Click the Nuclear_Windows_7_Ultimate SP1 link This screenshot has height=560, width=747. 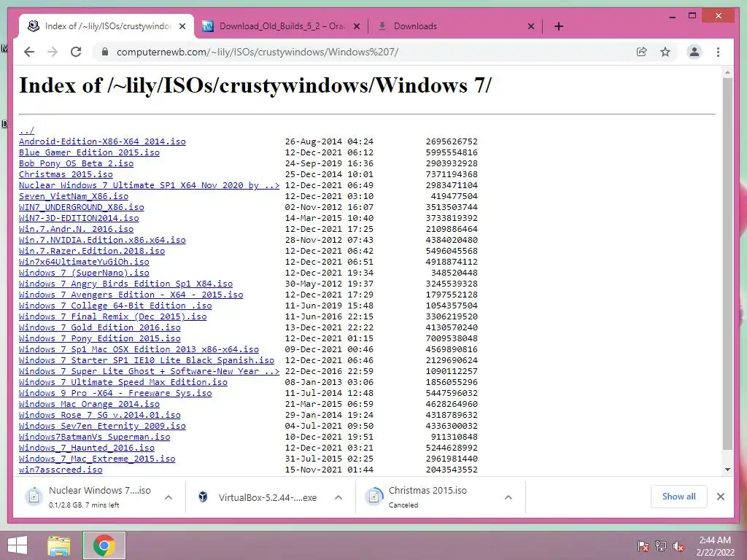(149, 185)
